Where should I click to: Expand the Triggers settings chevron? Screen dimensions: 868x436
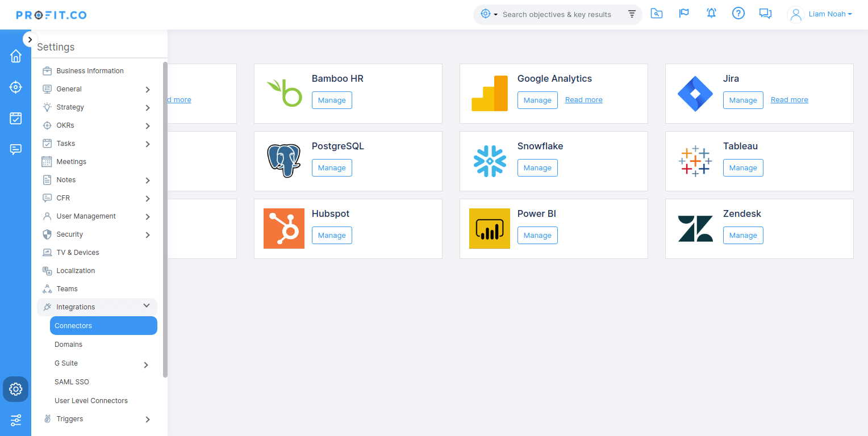click(x=148, y=419)
